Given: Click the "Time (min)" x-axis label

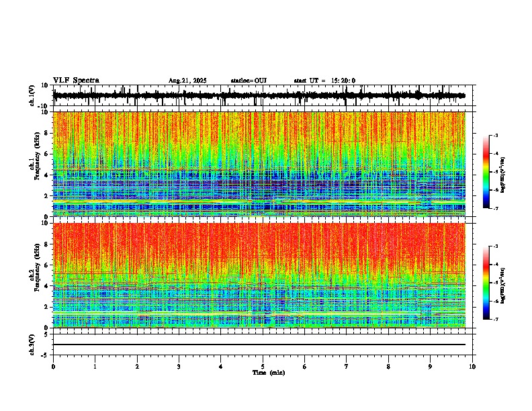Looking at the screenshot, I should point(269,373).
